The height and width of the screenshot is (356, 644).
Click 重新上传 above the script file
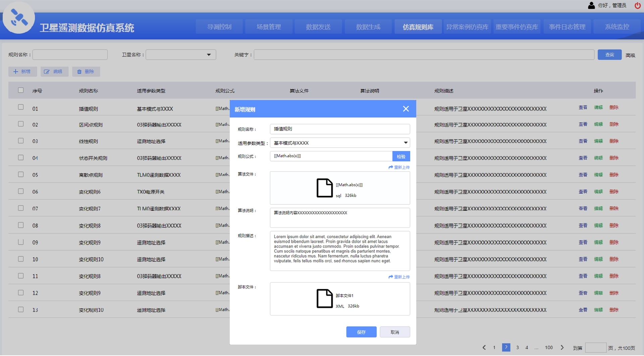click(399, 277)
